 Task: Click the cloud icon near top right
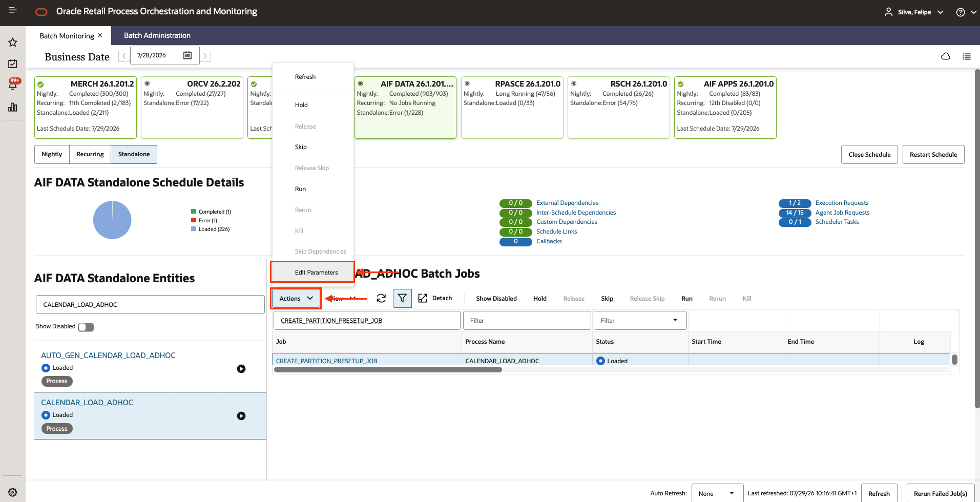click(x=946, y=56)
